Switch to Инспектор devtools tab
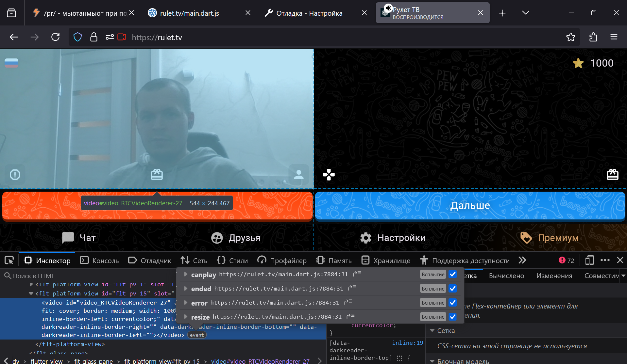 click(47, 261)
